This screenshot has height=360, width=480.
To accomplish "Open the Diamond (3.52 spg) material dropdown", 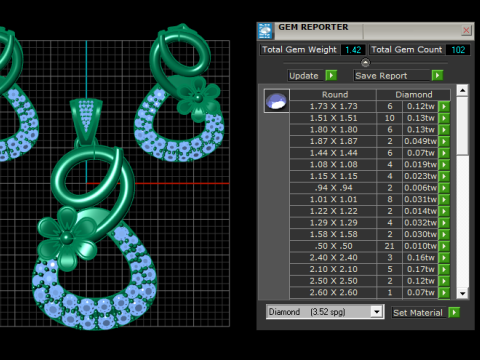I will (x=377, y=312).
